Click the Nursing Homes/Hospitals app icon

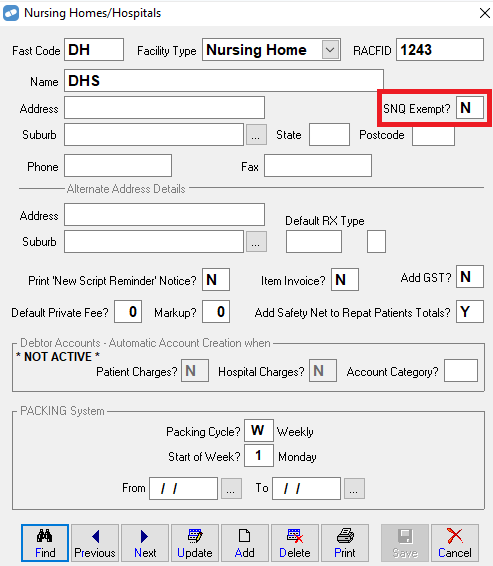coord(11,13)
